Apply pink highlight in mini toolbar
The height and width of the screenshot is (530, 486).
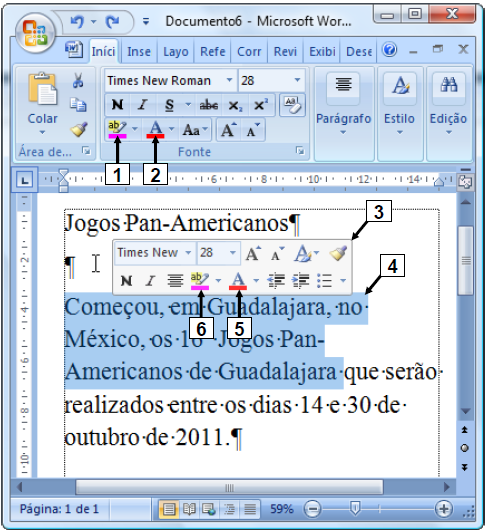200,281
